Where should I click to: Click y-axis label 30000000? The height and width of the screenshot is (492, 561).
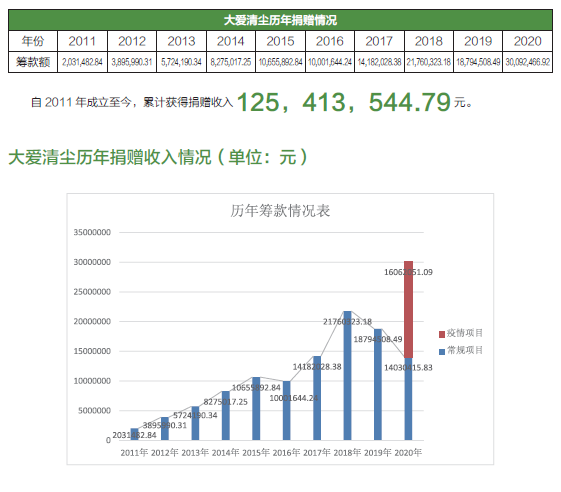point(92,262)
